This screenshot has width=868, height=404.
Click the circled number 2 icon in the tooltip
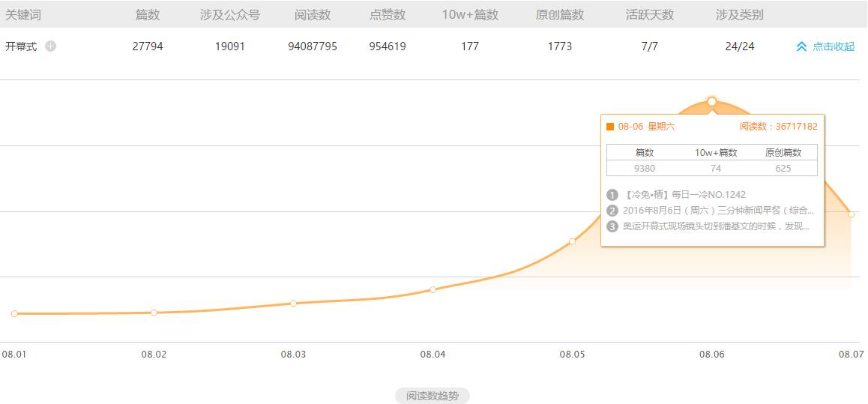[612, 211]
